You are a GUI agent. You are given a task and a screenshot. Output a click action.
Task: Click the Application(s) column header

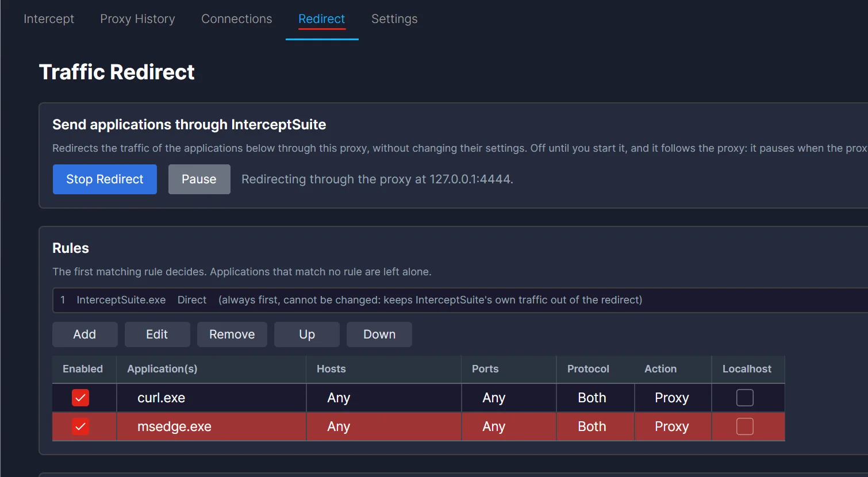tap(212, 369)
